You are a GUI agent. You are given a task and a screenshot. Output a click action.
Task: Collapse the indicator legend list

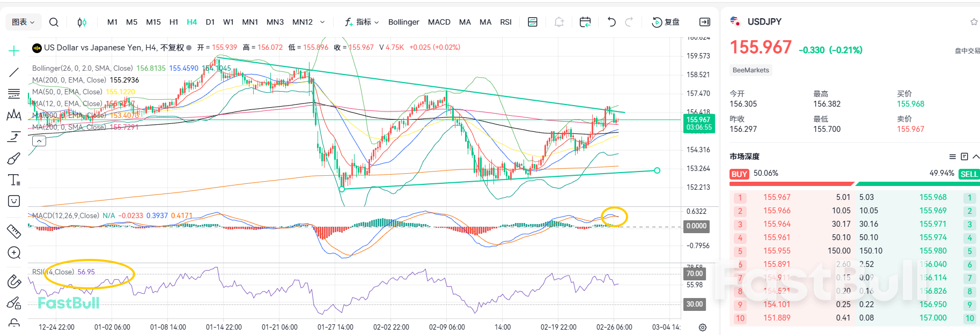click(x=39, y=141)
